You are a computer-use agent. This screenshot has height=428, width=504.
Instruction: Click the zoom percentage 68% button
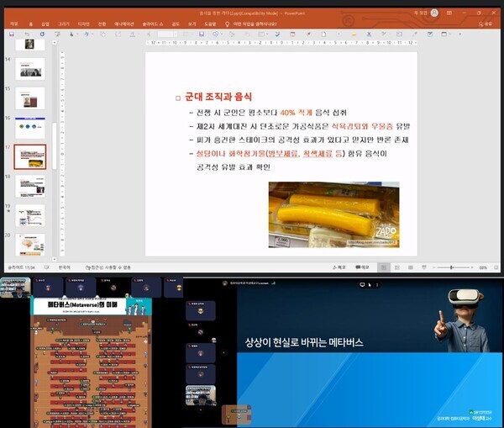[x=483, y=267]
